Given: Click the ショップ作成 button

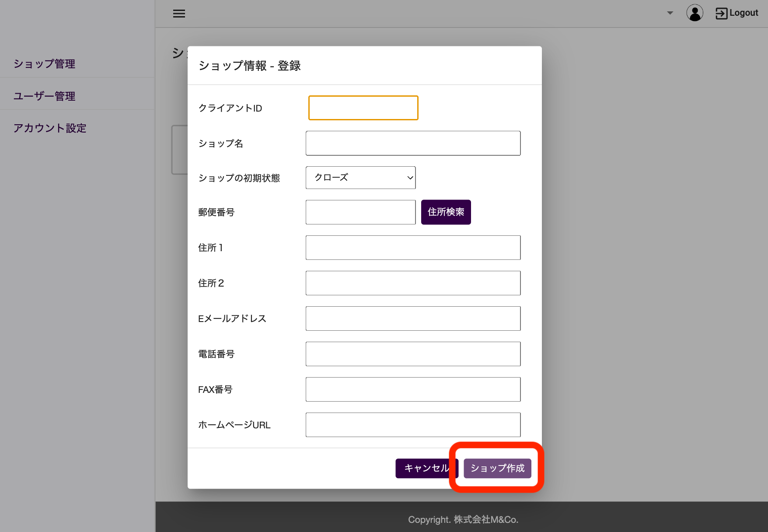Looking at the screenshot, I should pyautogui.click(x=497, y=468).
